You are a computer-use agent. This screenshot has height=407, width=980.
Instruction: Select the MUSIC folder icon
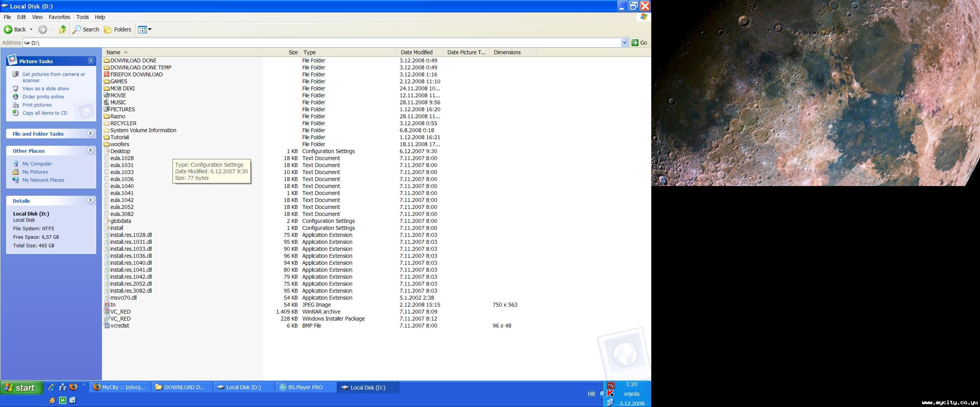[107, 102]
